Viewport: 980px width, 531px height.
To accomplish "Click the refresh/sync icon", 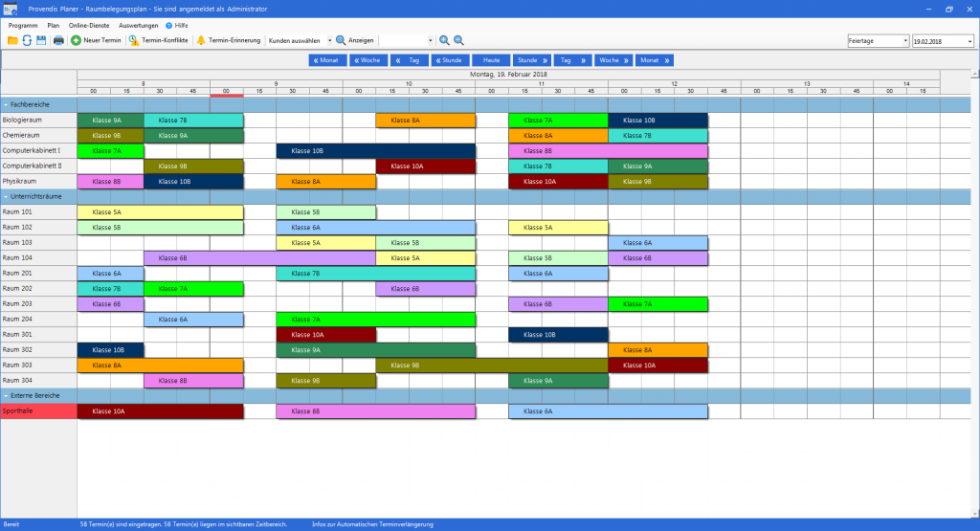I will pos(27,40).
